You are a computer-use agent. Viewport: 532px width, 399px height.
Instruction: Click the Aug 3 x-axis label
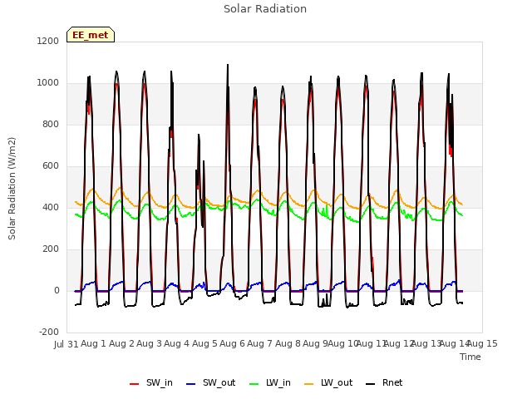click(x=150, y=343)
